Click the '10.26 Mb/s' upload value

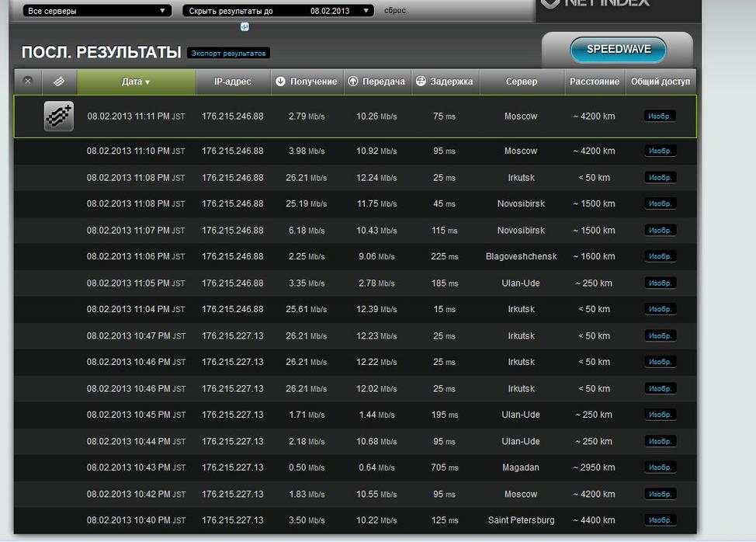coord(376,116)
